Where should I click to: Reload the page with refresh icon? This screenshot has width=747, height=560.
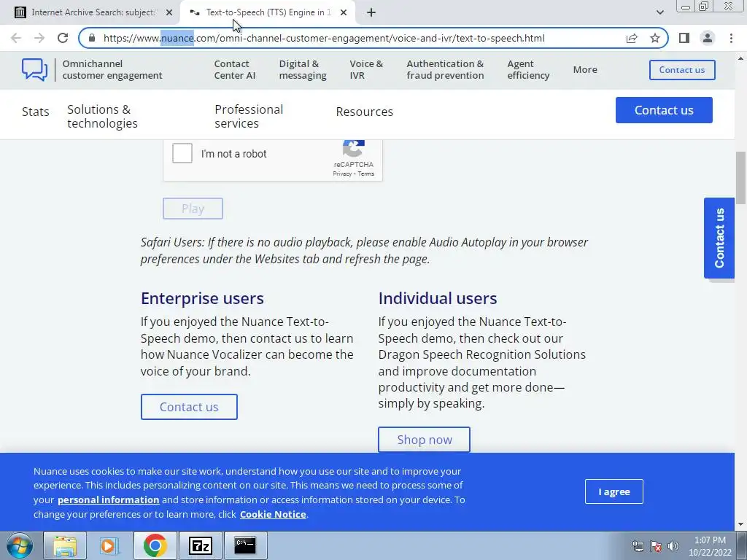click(x=63, y=38)
